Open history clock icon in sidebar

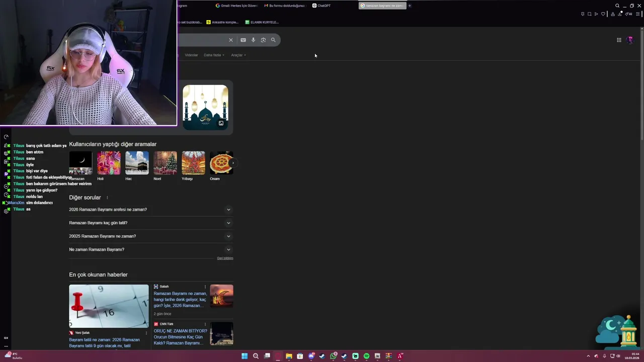[x=6, y=195]
